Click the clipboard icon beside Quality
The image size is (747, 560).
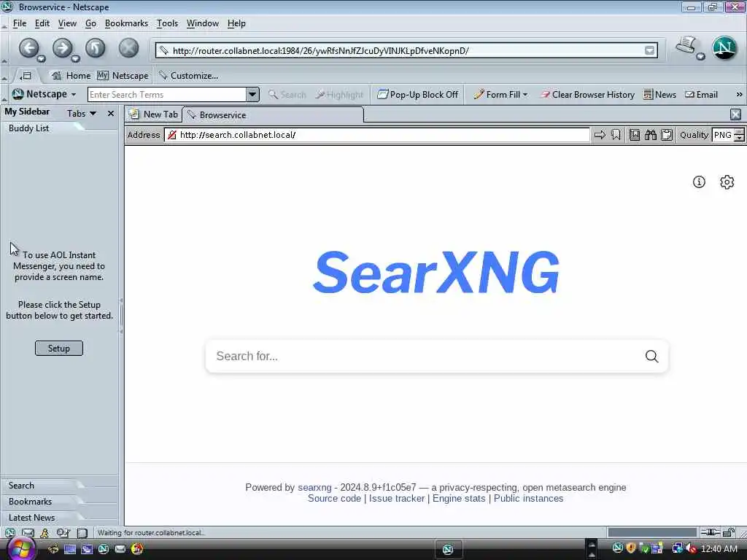667,135
